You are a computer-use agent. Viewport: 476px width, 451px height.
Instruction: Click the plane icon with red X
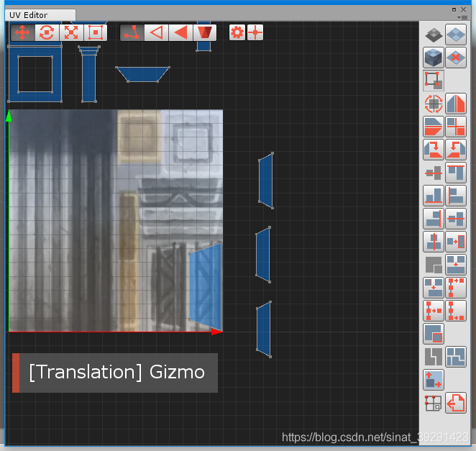(456, 58)
